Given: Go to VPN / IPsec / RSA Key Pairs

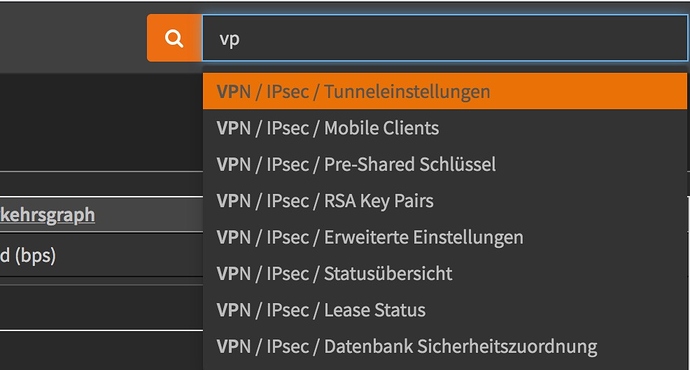Looking at the screenshot, I should [444, 201].
